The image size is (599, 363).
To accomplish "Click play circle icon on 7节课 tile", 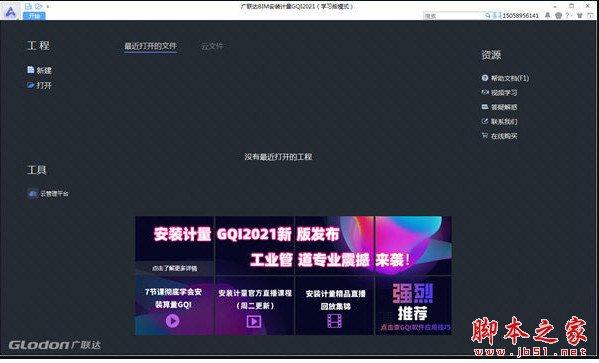I will [x=173, y=321].
